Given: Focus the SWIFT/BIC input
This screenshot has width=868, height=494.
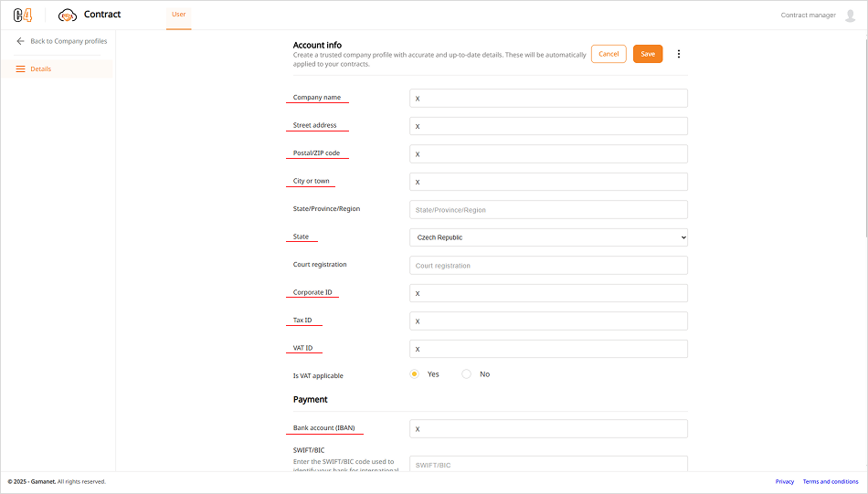Looking at the screenshot, I should [548, 464].
